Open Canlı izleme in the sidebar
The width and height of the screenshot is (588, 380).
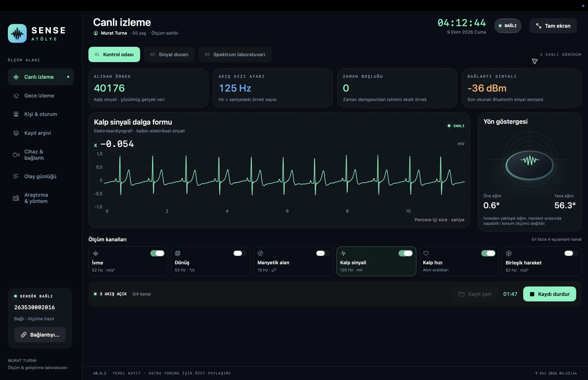click(41, 77)
